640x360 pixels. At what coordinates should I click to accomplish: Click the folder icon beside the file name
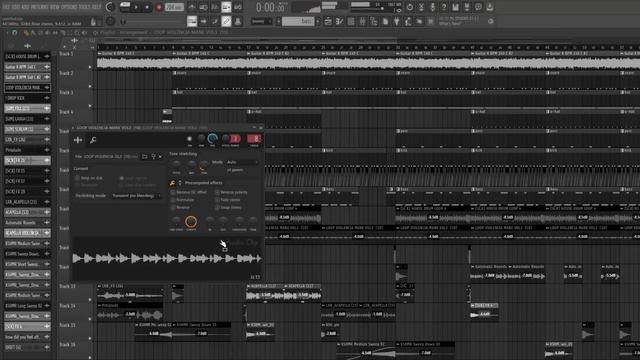pyautogui.click(x=144, y=156)
